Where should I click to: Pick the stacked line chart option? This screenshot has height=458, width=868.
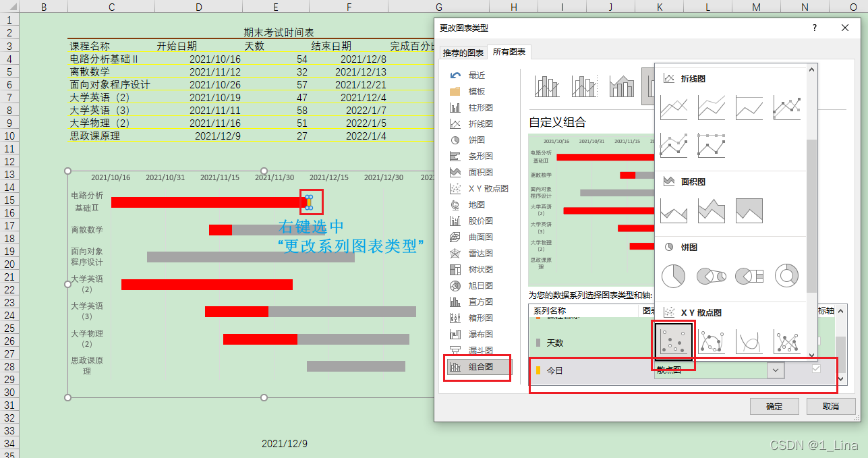[712, 108]
